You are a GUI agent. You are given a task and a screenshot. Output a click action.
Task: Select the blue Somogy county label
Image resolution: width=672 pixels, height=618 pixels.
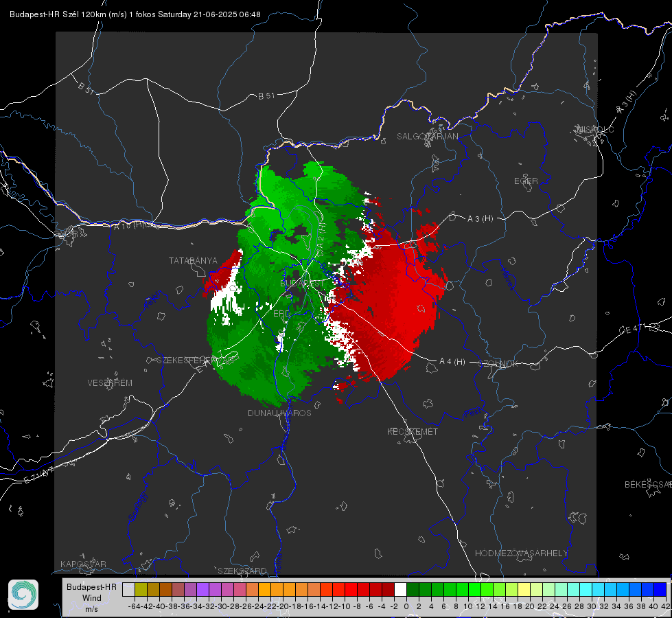click(138, 507)
